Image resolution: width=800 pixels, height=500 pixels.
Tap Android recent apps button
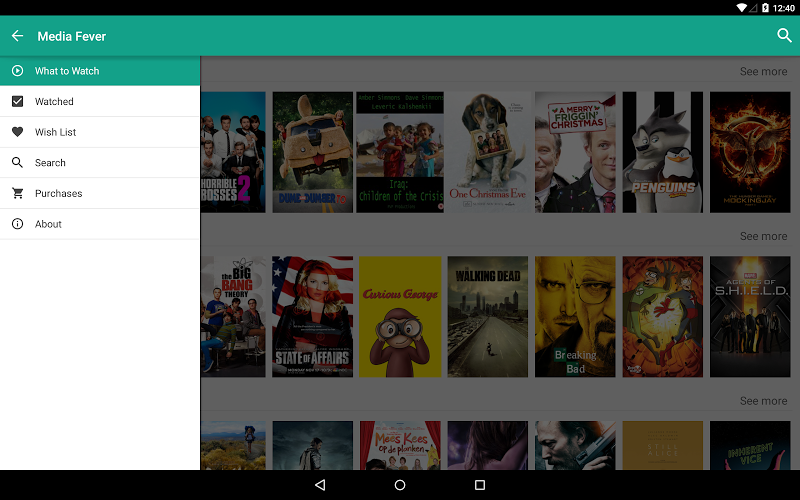[x=480, y=485]
